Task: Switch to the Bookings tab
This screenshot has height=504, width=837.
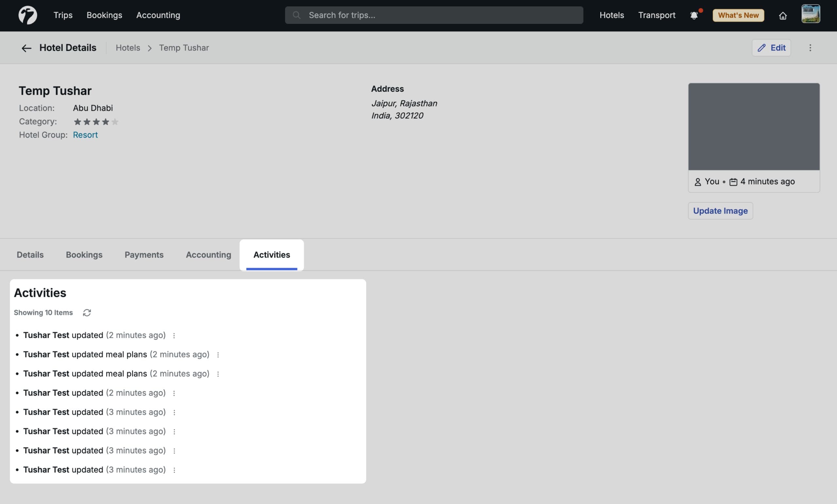Action: [84, 255]
